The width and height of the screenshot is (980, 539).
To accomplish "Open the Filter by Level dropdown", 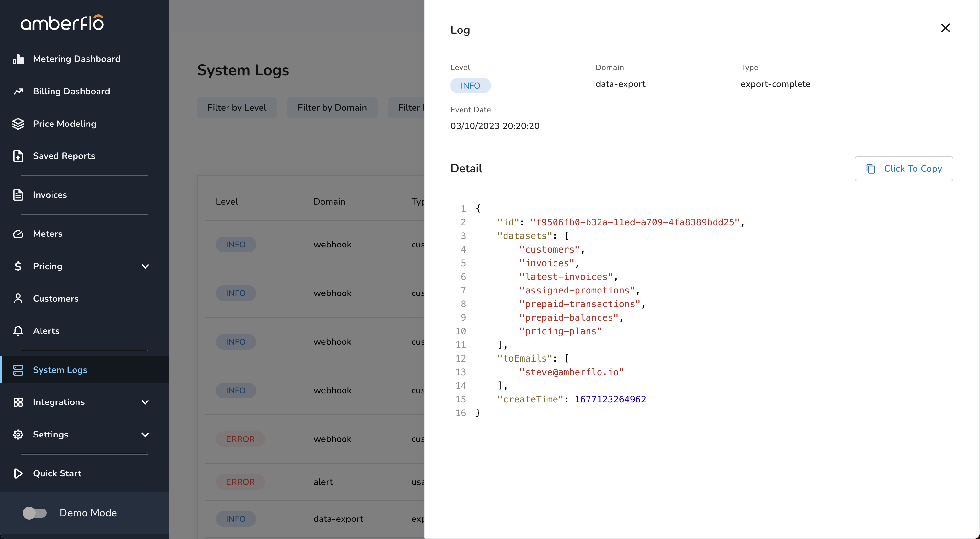I will coord(237,108).
